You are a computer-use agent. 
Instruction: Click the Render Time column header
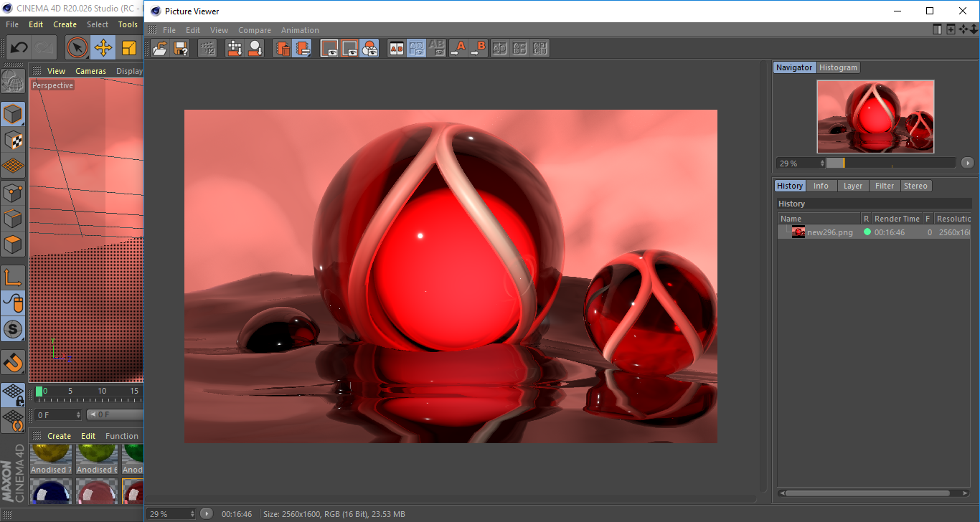pyautogui.click(x=896, y=219)
